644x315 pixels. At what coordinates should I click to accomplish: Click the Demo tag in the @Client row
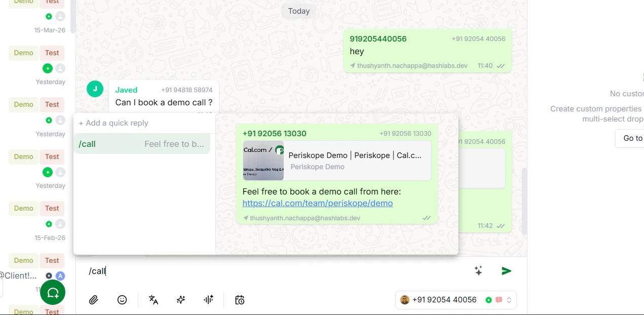coord(23,260)
